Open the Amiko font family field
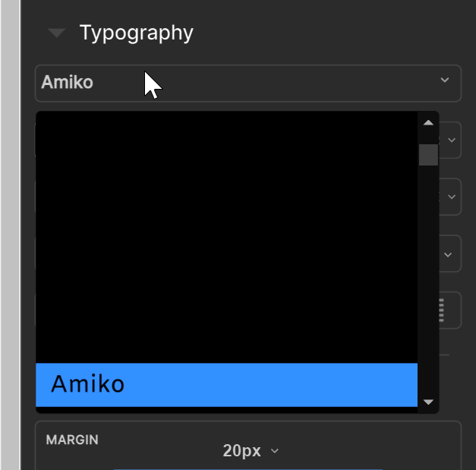The width and height of the screenshot is (476, 470). [x=228, y=83]
